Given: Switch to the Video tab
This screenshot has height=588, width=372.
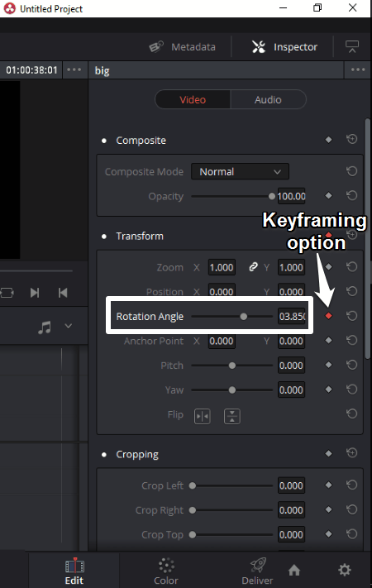Looking at the screenshot, I should (x=193, y=100).
